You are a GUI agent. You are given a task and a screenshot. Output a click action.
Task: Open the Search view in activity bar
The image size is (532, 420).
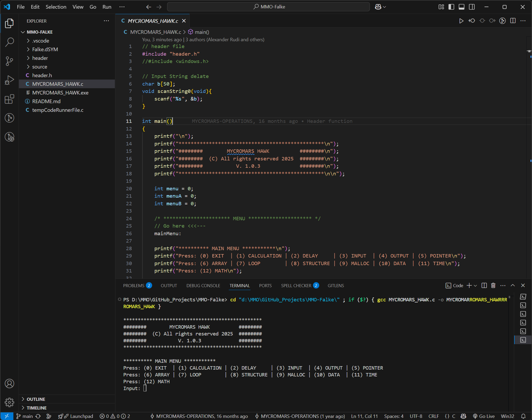point(9,42)
